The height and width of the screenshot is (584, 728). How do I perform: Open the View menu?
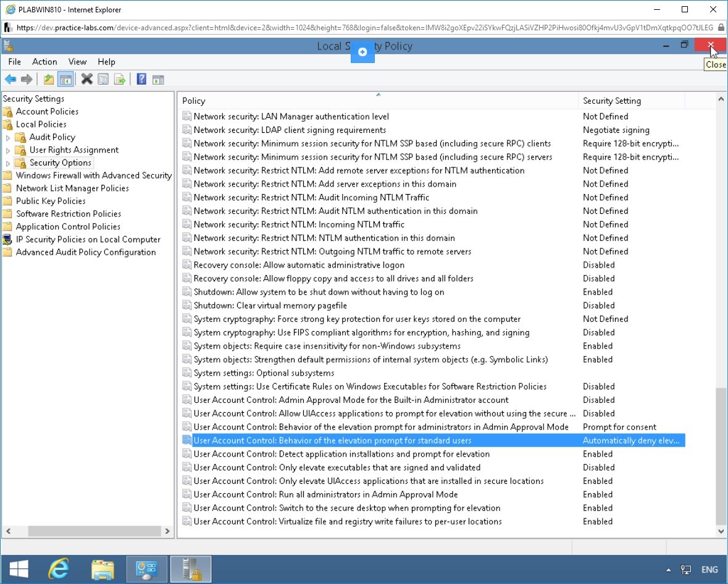click(x=78, y=62)
